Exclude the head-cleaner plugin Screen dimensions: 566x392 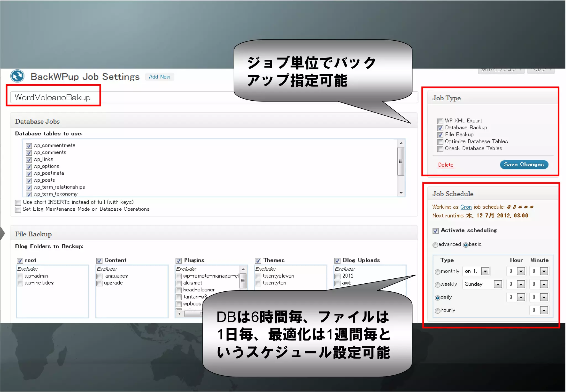coord(179,290)
